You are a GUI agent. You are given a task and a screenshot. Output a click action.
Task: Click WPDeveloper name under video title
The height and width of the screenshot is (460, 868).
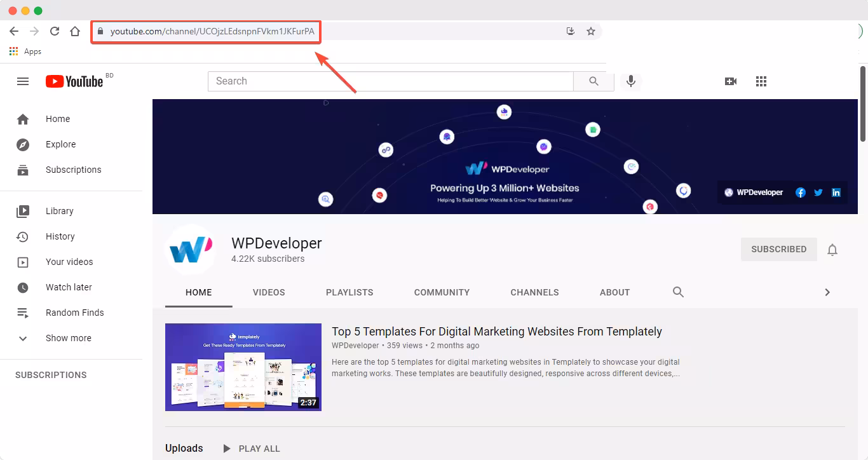[355, 346]
